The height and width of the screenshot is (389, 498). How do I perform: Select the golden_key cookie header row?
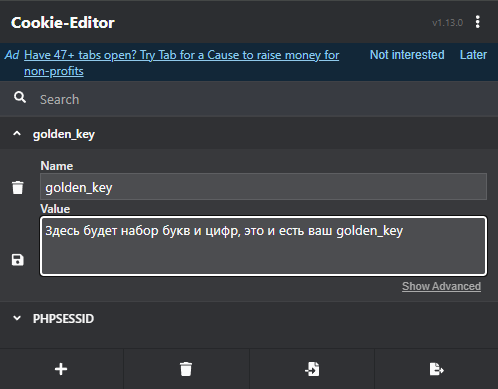point(249,134)
